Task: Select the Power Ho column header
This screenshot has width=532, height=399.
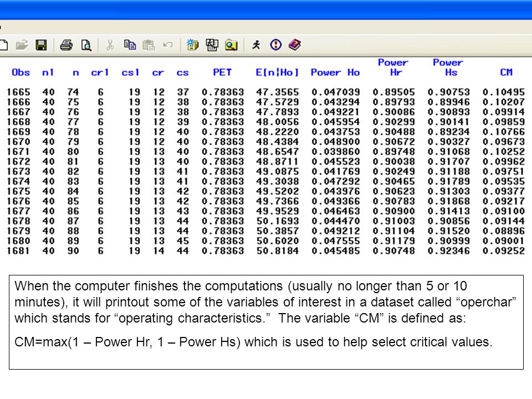Action: [335, 72]
